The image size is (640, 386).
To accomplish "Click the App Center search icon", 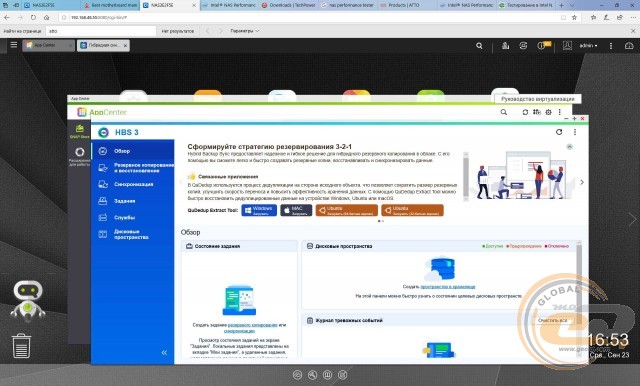I will pos(504,112).
